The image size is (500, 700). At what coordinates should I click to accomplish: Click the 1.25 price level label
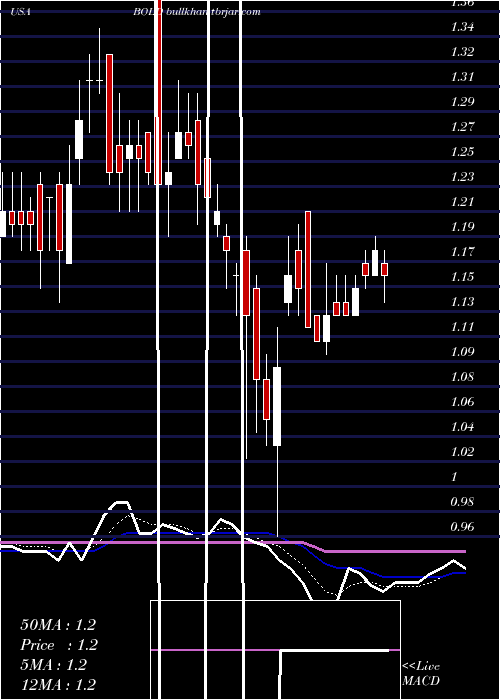coord(462,152)
